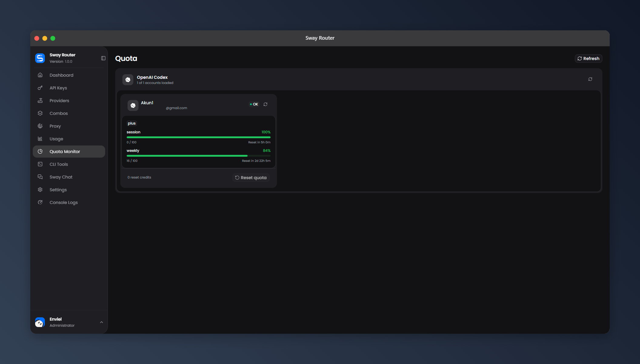Open Console Logs
The image size is (640, 364).
(69, 202)
